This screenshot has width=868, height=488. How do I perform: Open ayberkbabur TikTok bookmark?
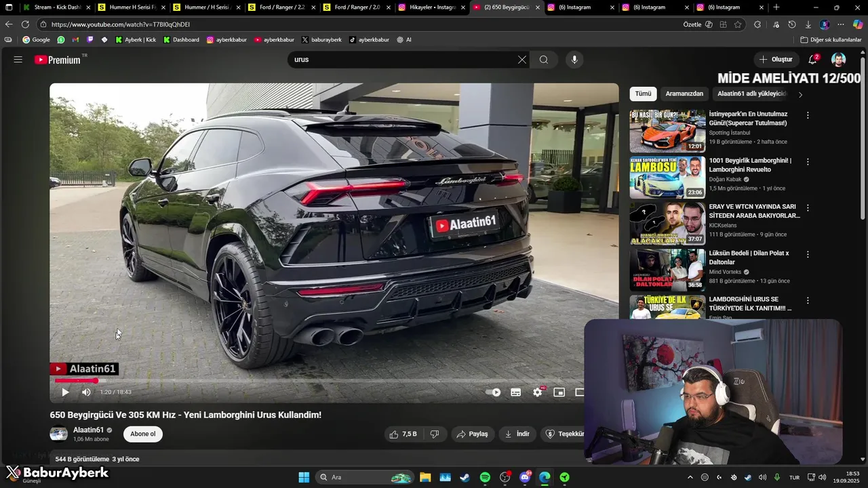tap(369, 40)
